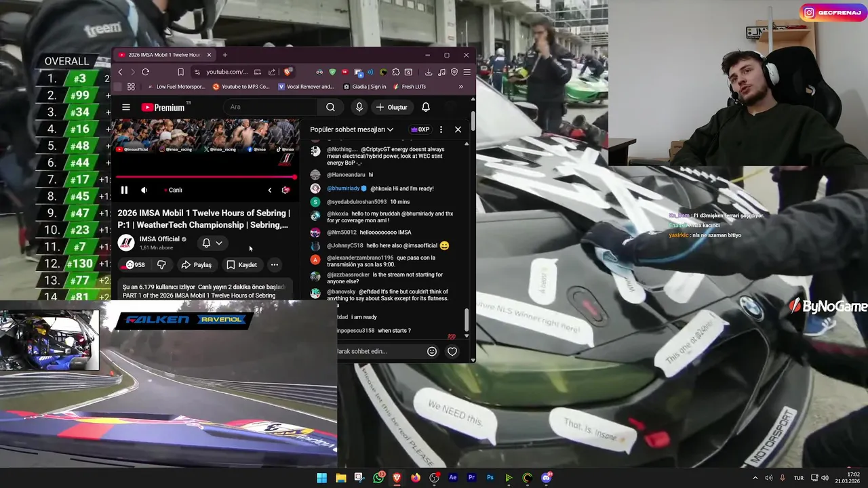Open Fresh LUTs bookmark

(x=409, y=87)
